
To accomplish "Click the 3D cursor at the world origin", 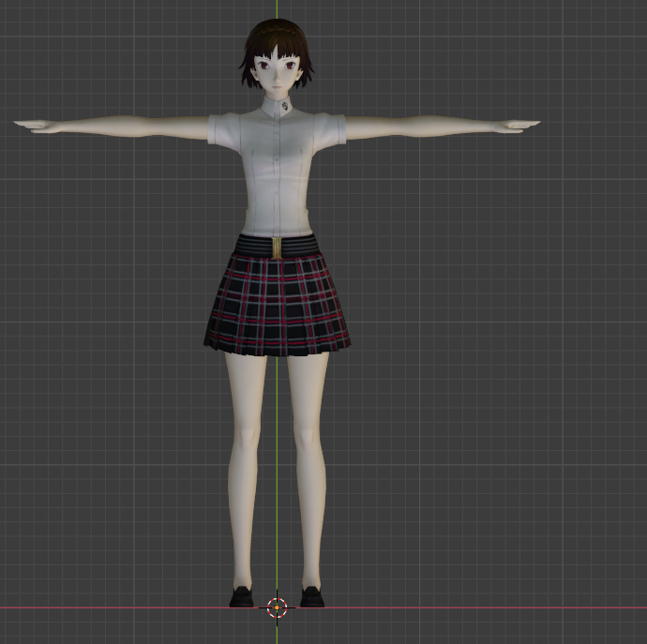I will click(x=277, y=607).
